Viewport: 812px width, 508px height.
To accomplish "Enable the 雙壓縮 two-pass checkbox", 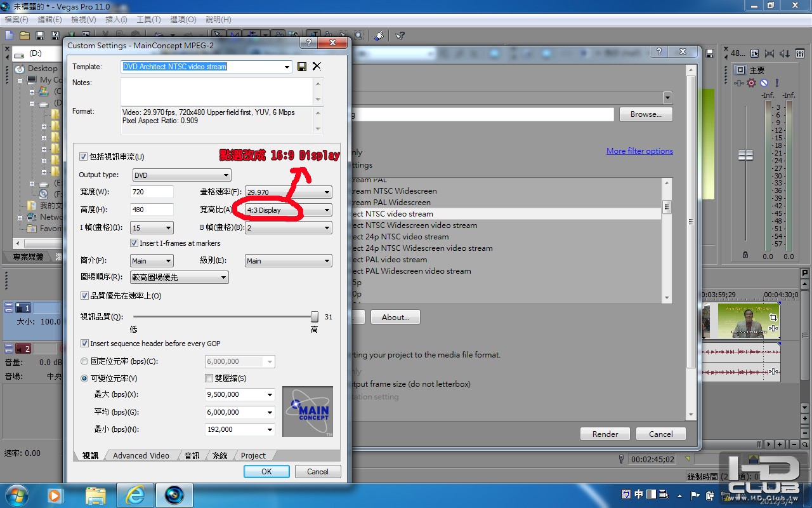I will (x=209, y=378).
